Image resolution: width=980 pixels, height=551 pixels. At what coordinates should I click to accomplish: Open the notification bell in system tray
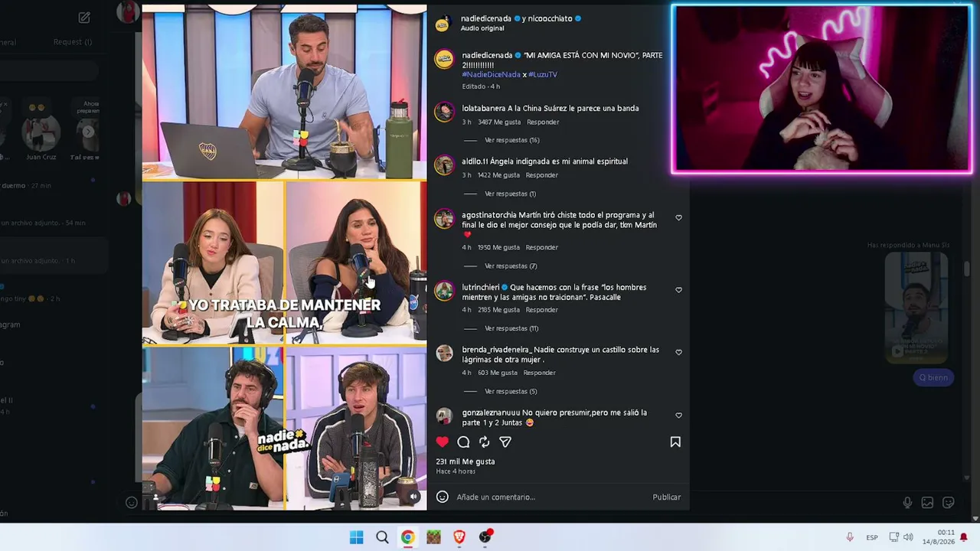[964, 537]
